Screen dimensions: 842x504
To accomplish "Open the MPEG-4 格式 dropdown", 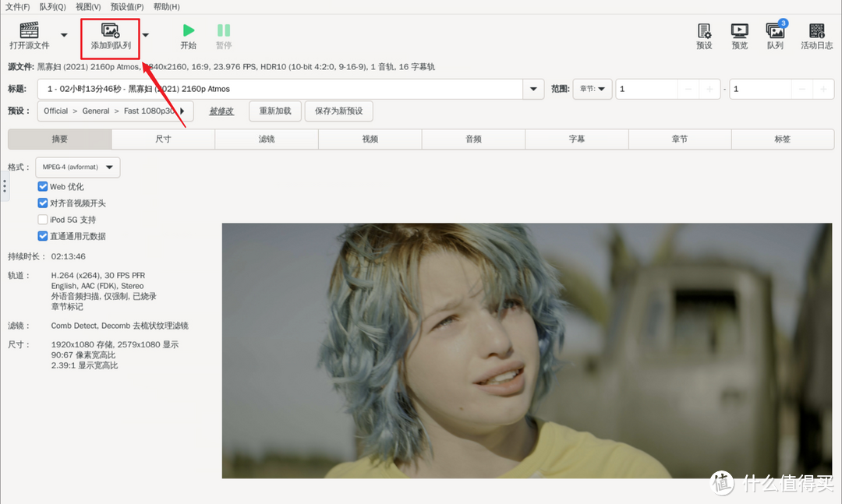I will tap(77, 167).
